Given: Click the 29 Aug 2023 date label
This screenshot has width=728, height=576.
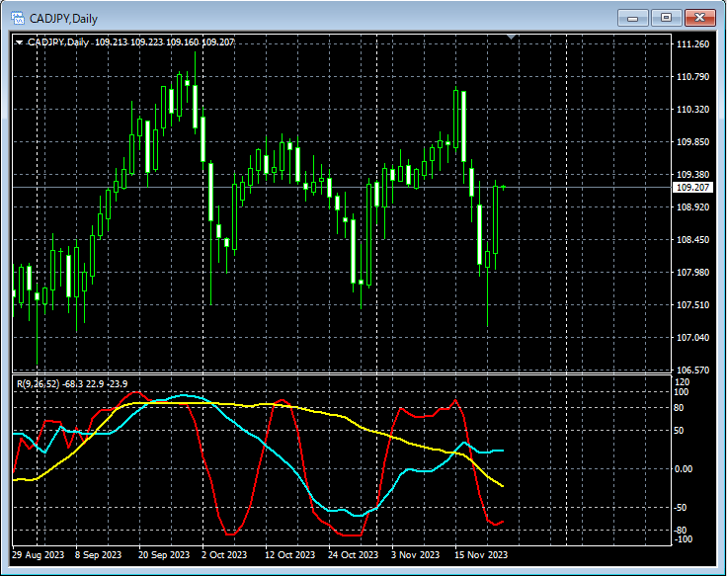Looking at the screenshot, I should coord(39,554).
